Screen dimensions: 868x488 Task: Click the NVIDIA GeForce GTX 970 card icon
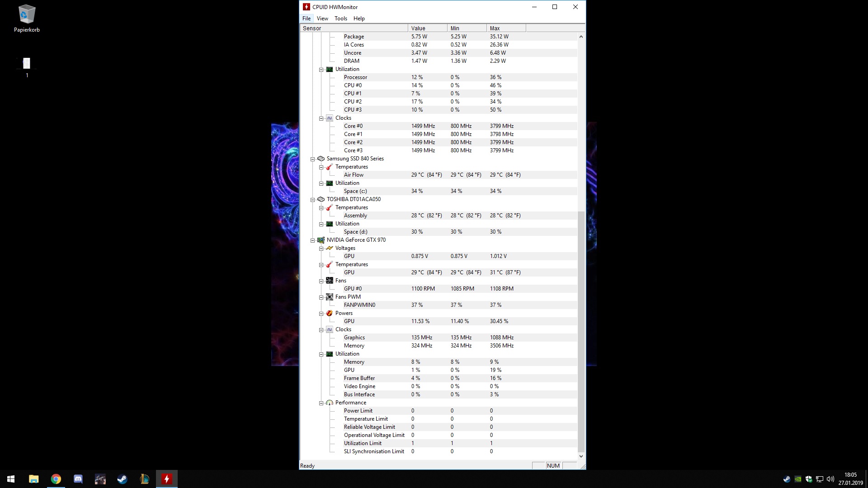click(x=321, y=240)
